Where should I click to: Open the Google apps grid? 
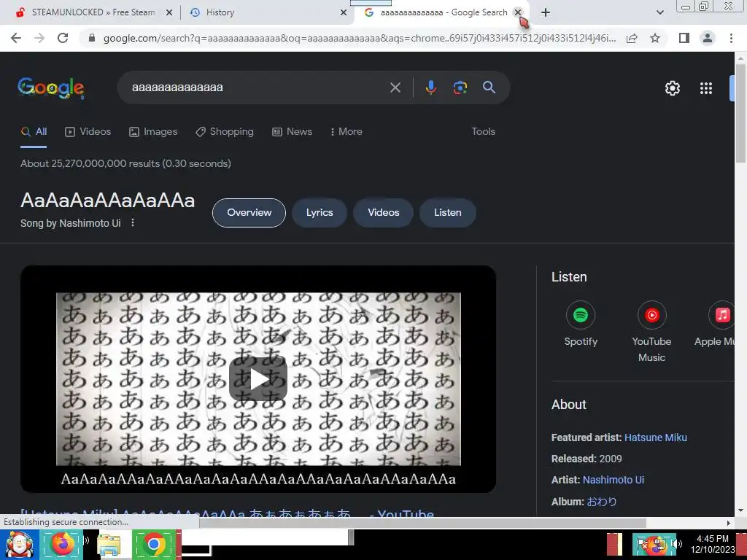(x=705, y=88)
